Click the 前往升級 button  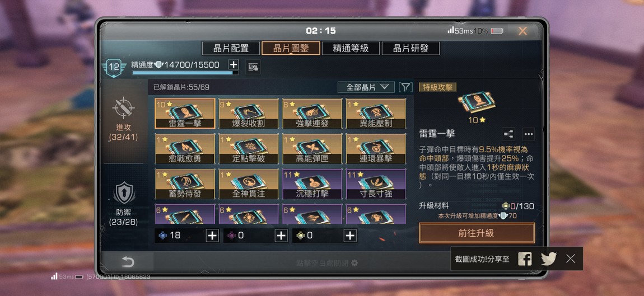[x=477, y=233]
